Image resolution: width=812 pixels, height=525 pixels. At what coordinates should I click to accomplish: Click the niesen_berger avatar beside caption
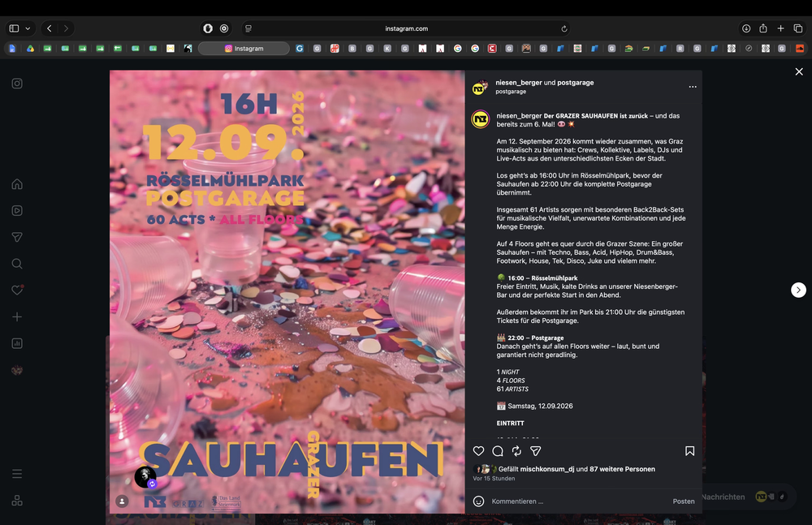tap(480, 119)
